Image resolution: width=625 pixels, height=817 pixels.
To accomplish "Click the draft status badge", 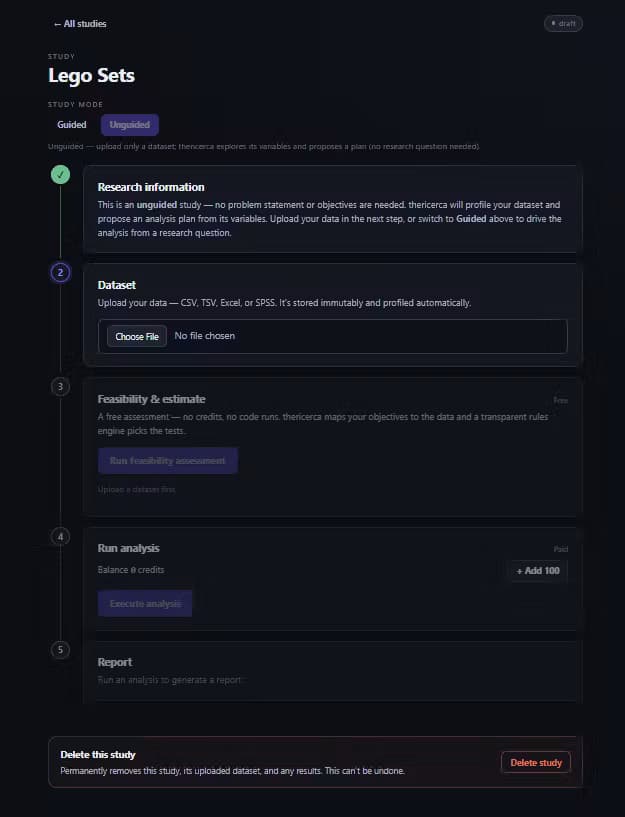I will [x=564, y=23].
